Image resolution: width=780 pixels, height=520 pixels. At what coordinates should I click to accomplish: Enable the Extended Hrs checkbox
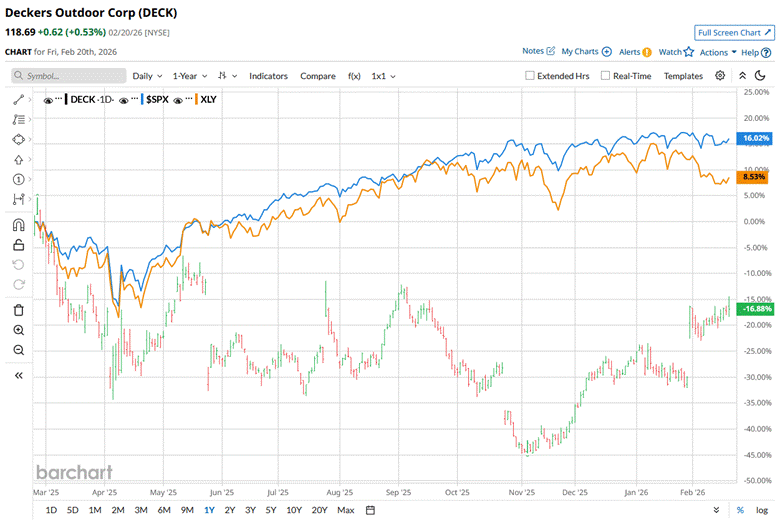click(x=530, y=76)
